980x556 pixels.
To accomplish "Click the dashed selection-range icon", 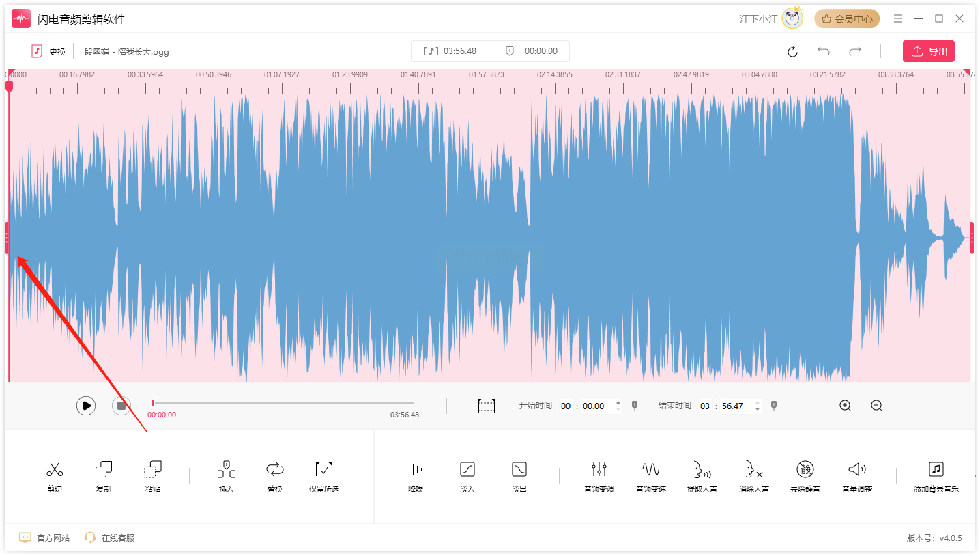I will pyautogui.click(x=487, y=406).
